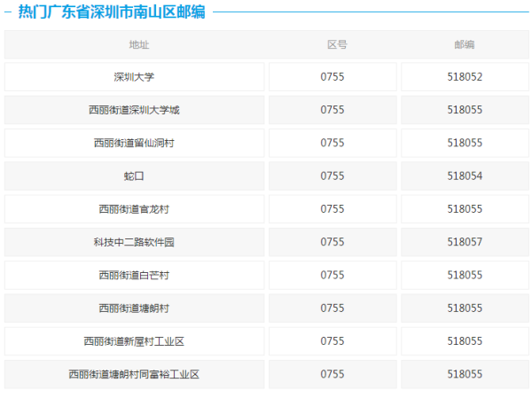Click 西丽街道塘朗村同富裕工业区 address entry
This screenshot has width=532, height=398.
click(134, 374)
